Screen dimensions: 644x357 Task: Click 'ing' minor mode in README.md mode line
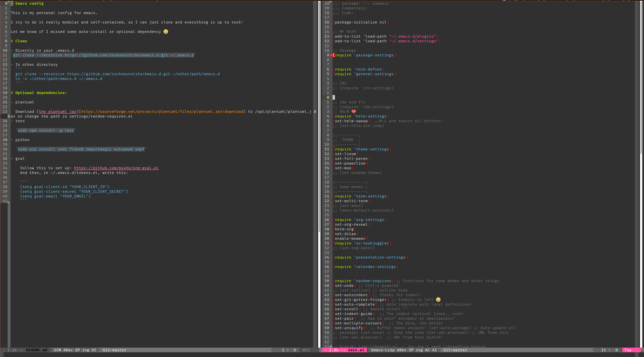(x=86, y=350)
